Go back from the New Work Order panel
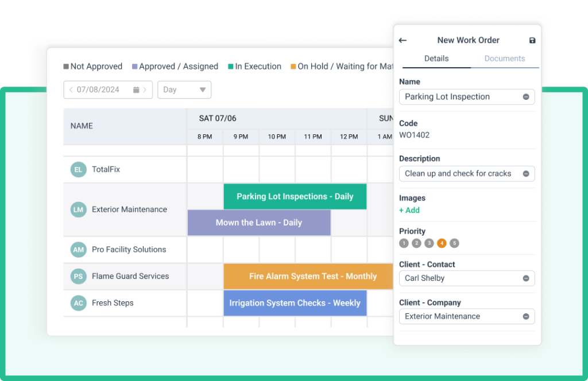This screenshot has height=381, width=588. point(403,40)
